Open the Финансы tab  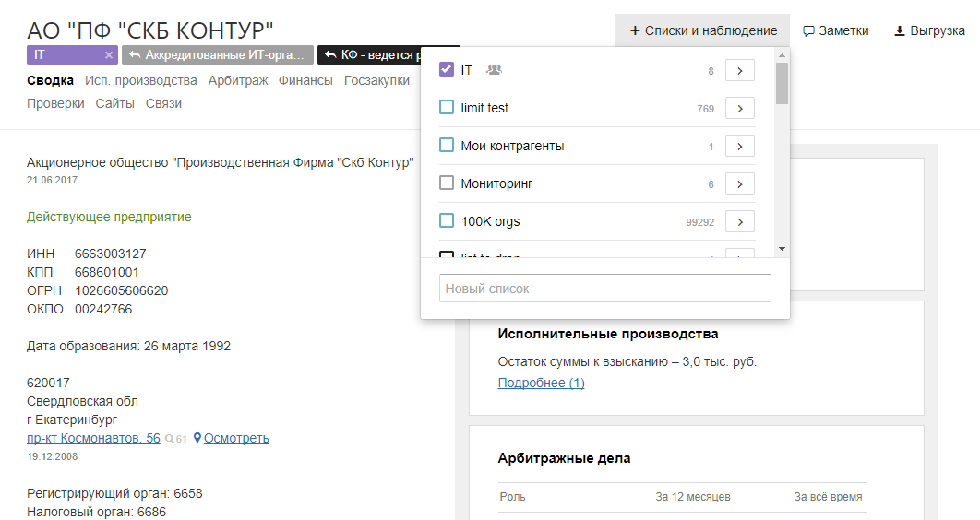pyautogui.click(x=305, y=80)
